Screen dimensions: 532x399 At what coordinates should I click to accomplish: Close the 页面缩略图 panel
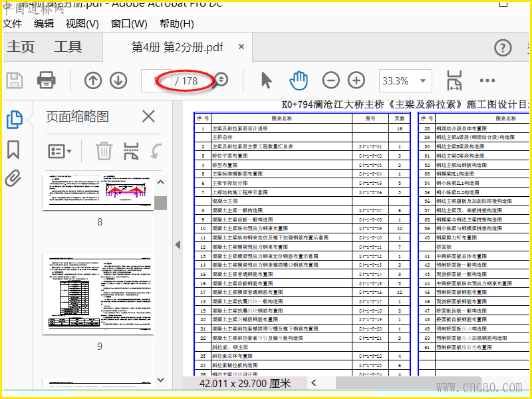tap(148, 116)
